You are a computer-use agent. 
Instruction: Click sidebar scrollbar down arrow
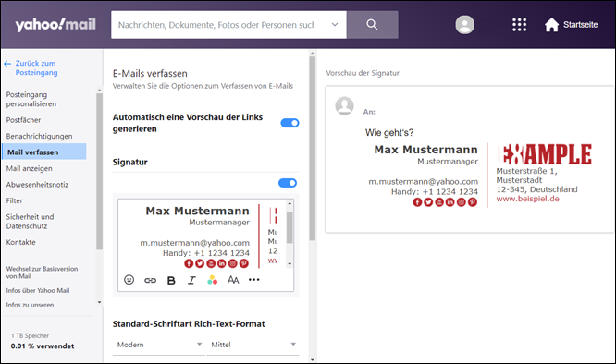click(99, 302)
